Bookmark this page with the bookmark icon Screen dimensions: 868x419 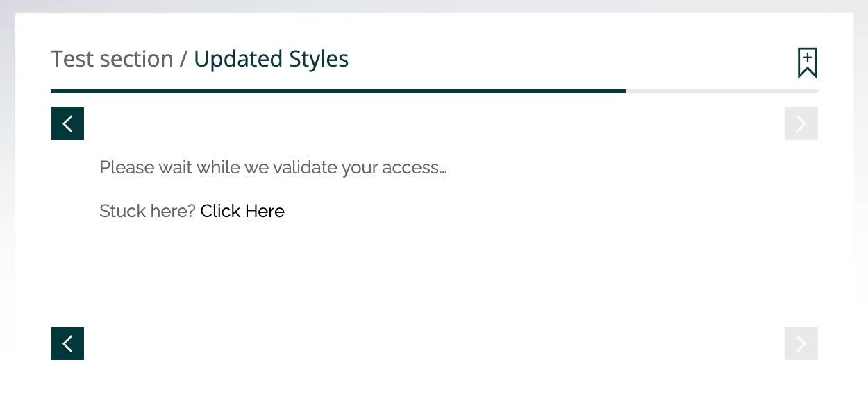(807, 63)
